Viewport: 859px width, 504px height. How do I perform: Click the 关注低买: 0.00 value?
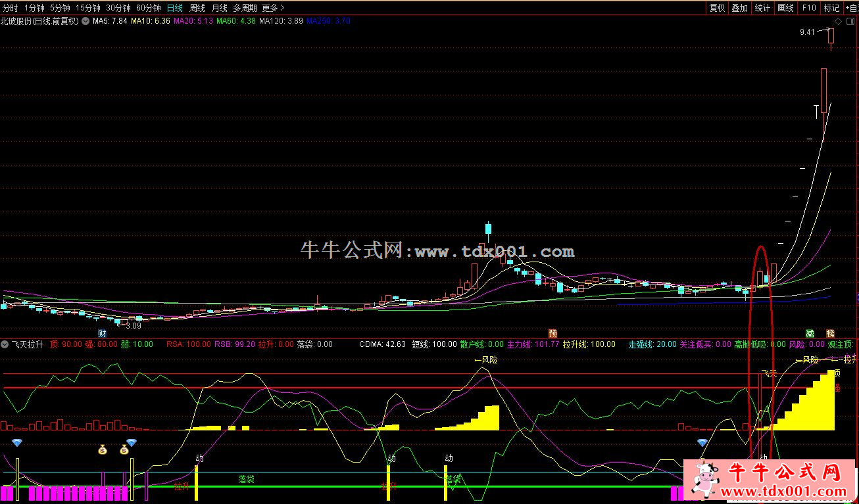705,344
